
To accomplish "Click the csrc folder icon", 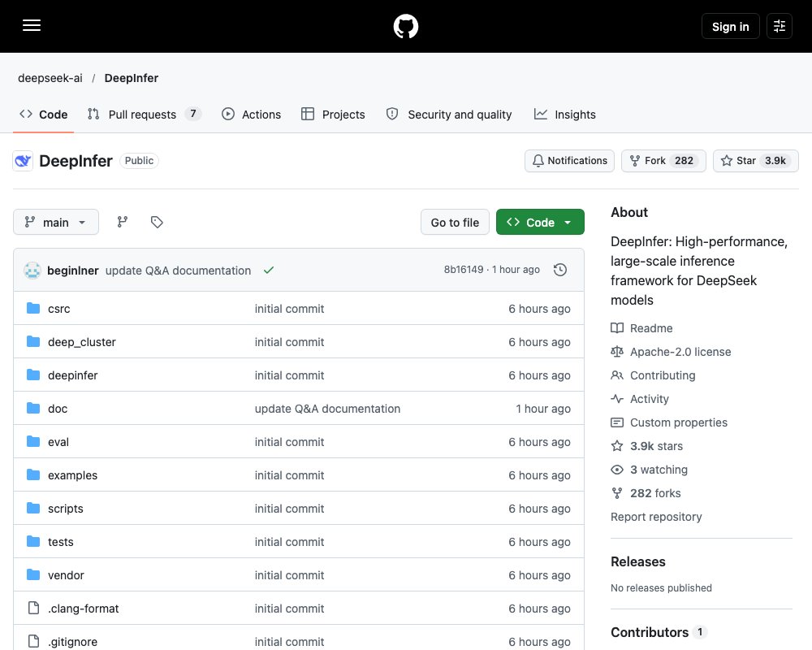I will tap(33, 309).
